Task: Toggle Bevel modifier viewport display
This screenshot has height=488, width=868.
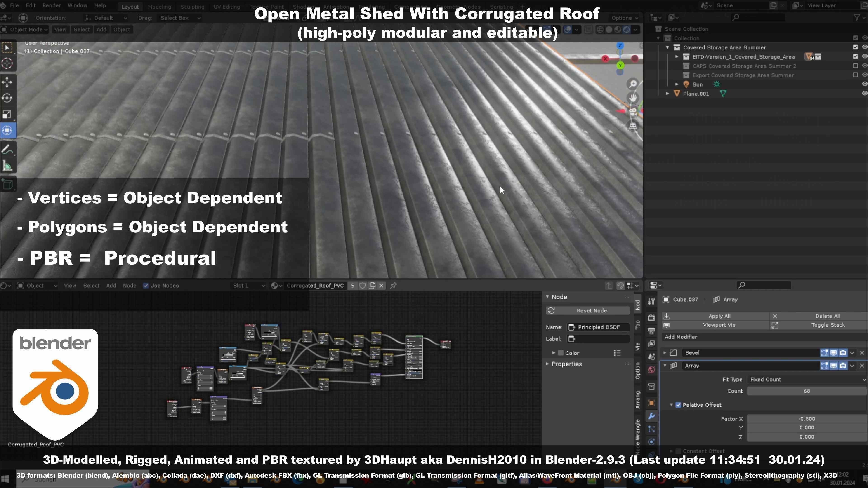Action: 833,353
